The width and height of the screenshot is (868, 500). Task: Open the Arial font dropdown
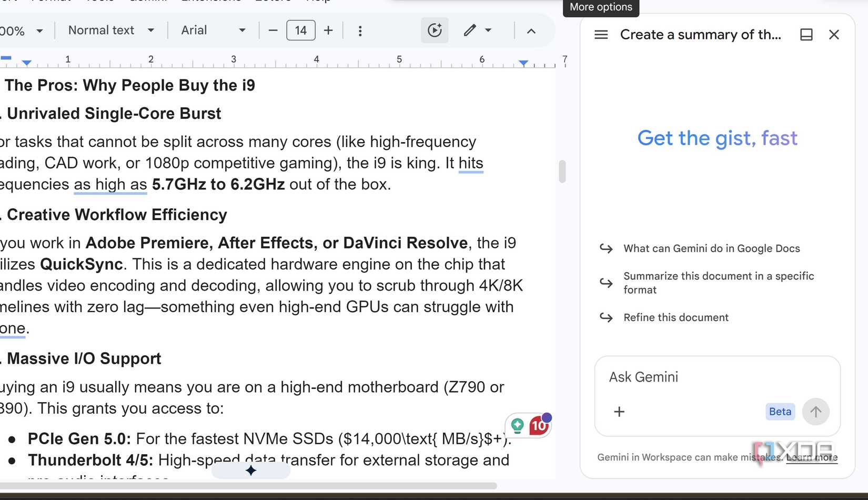pyautogui.click(x=213, y=31)
